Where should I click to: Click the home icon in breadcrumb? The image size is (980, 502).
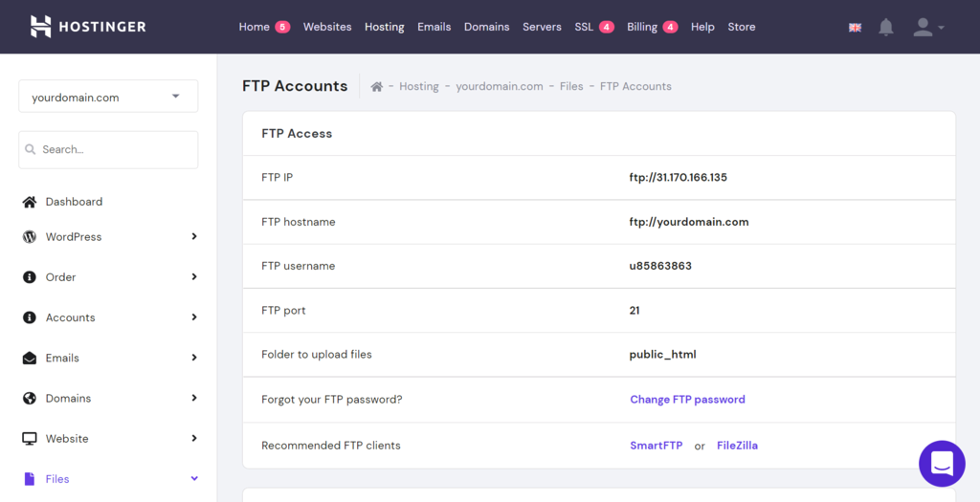[377, 87]
